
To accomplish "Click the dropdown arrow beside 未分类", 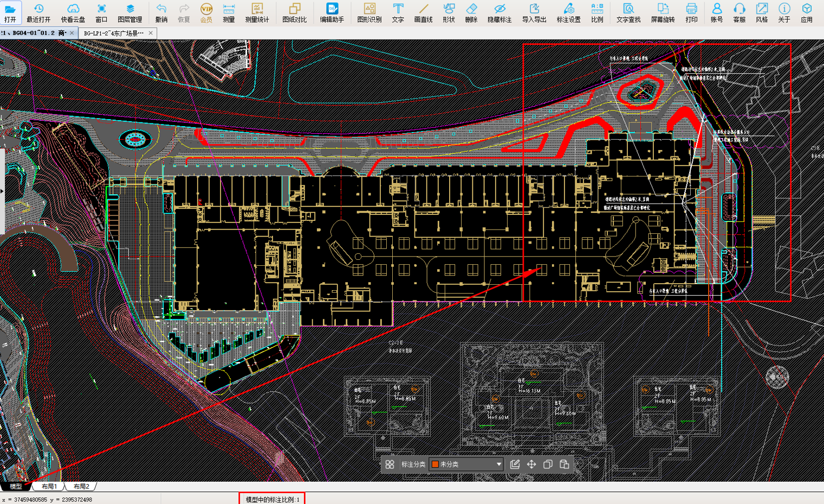I will [498, 464].
